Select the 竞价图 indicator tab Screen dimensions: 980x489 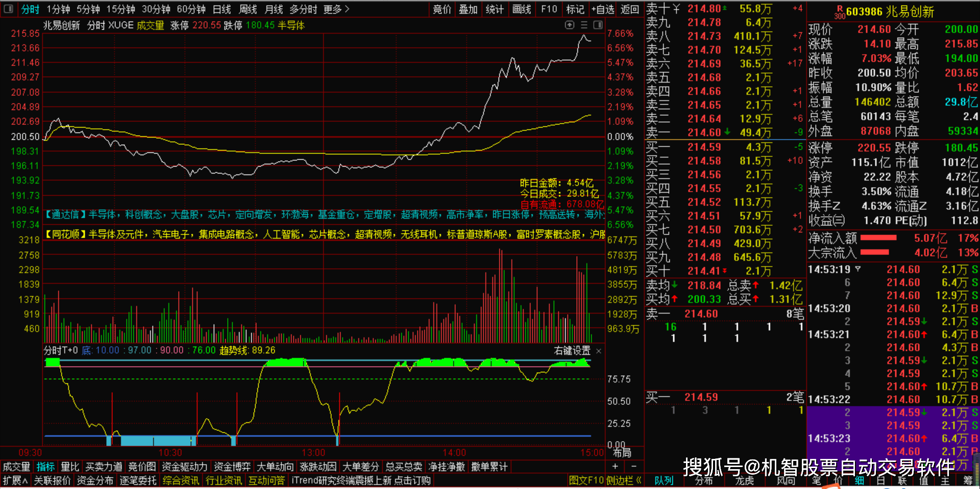[x=142, y=467]
